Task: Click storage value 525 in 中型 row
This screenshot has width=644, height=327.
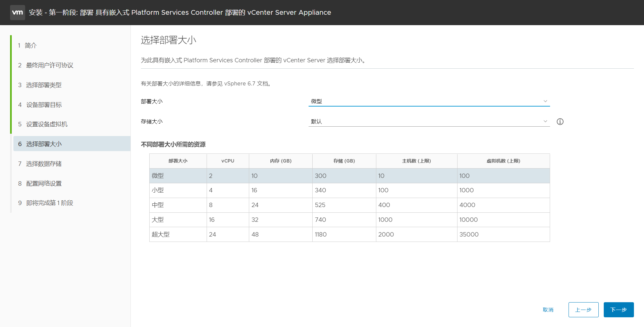Action: [x=320, y=205]
